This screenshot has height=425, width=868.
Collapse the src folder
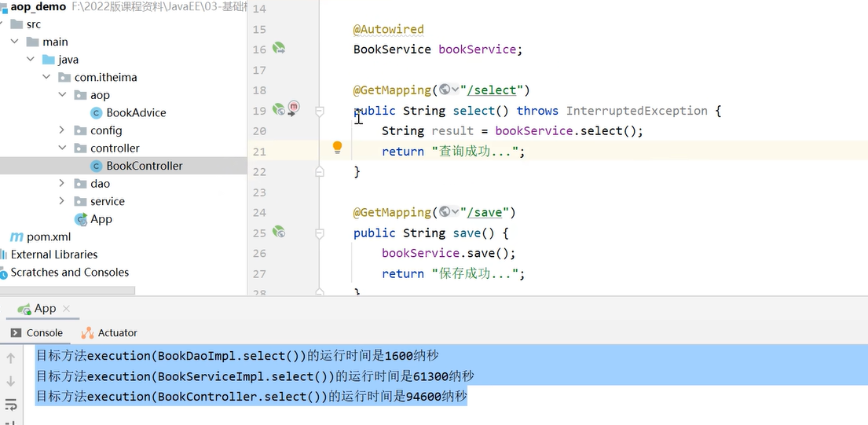(0, 24)
